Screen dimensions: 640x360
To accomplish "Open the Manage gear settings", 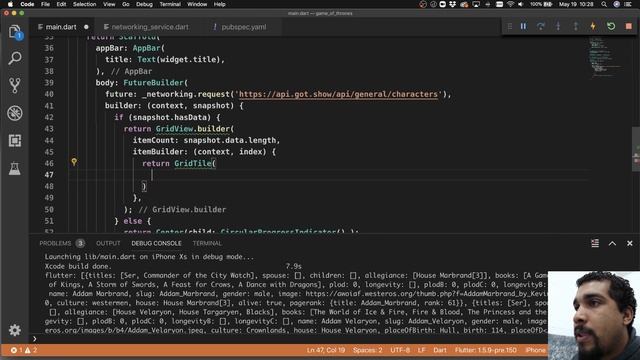I will point(15,330).
